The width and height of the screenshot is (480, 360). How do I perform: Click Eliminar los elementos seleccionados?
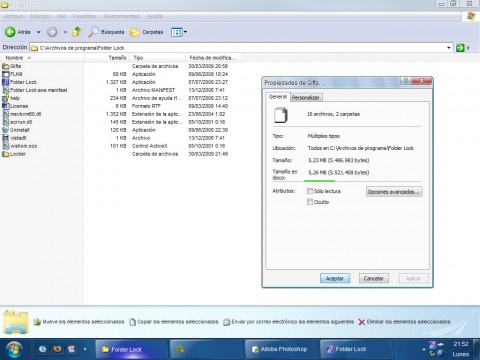404,322
